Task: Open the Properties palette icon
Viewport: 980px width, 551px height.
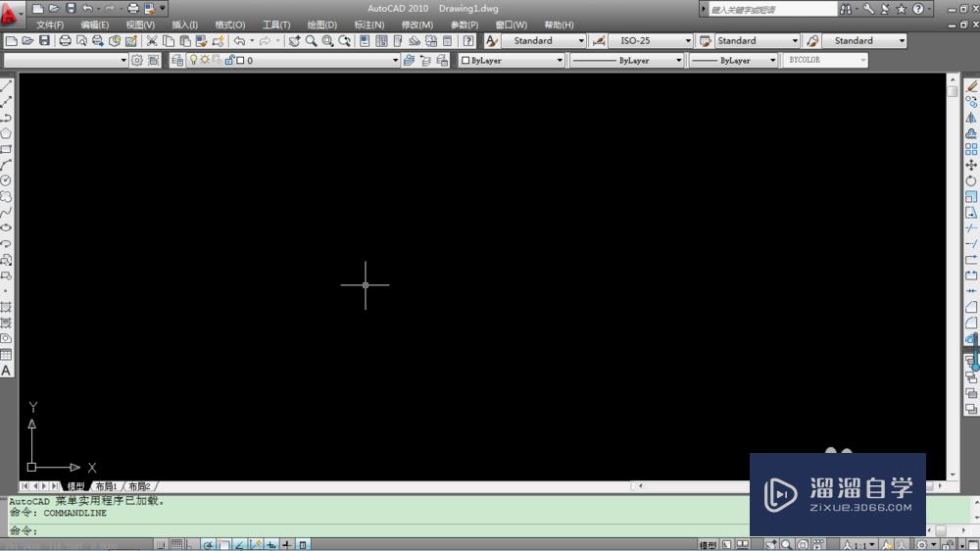Action: coord(365,40)
